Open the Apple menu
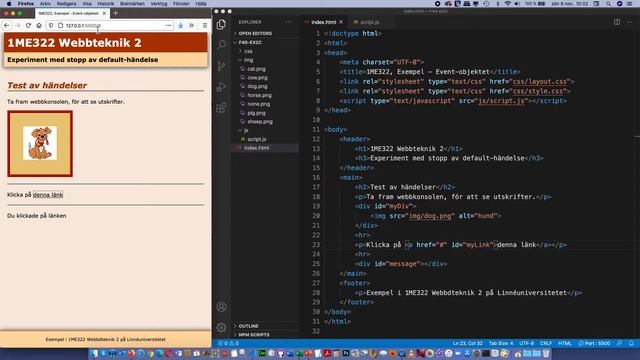The height and width of the screenshot is (360, 640). coord(9,4)
